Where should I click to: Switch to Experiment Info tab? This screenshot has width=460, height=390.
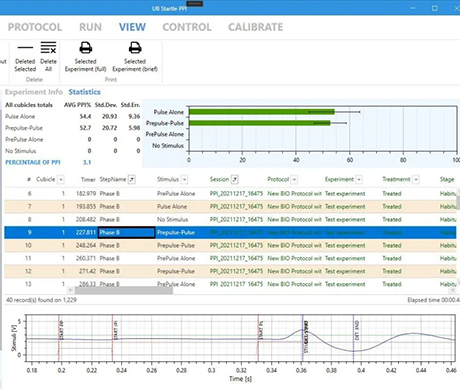[34, 92]
